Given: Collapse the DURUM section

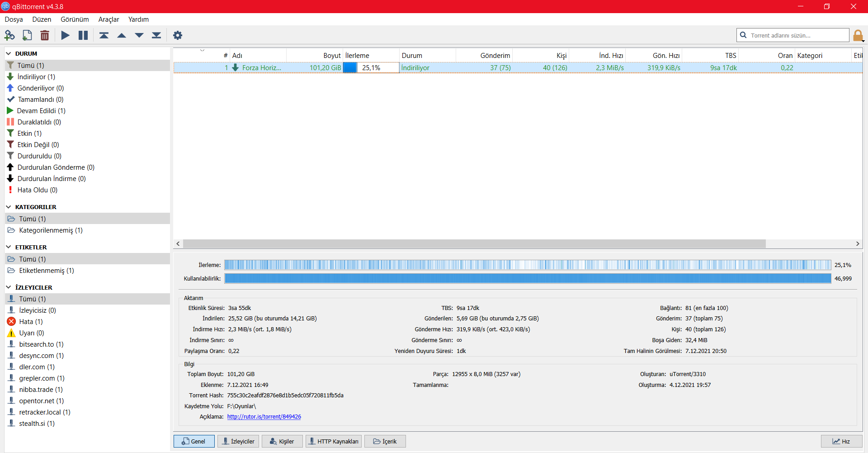Looking at the screenshot, I should (x=9, y=53).
